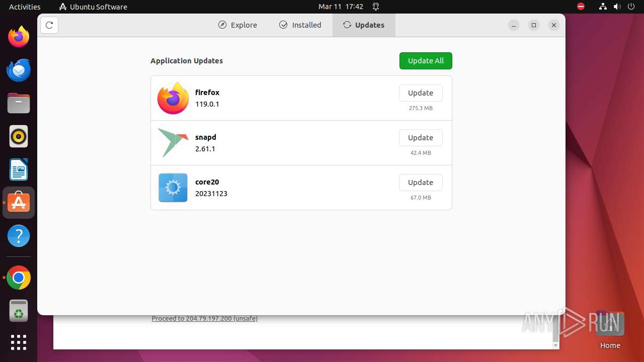Screen dimensions: 644x362
Task: Open Ubuntu Software app menu in top bar
Action: pos(93,7)
